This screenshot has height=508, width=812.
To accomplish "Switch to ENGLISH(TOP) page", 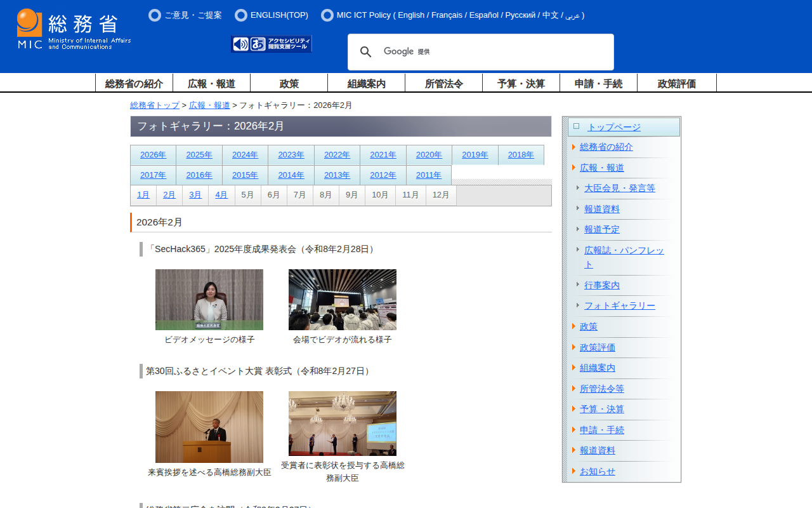I will pos(279,15).
